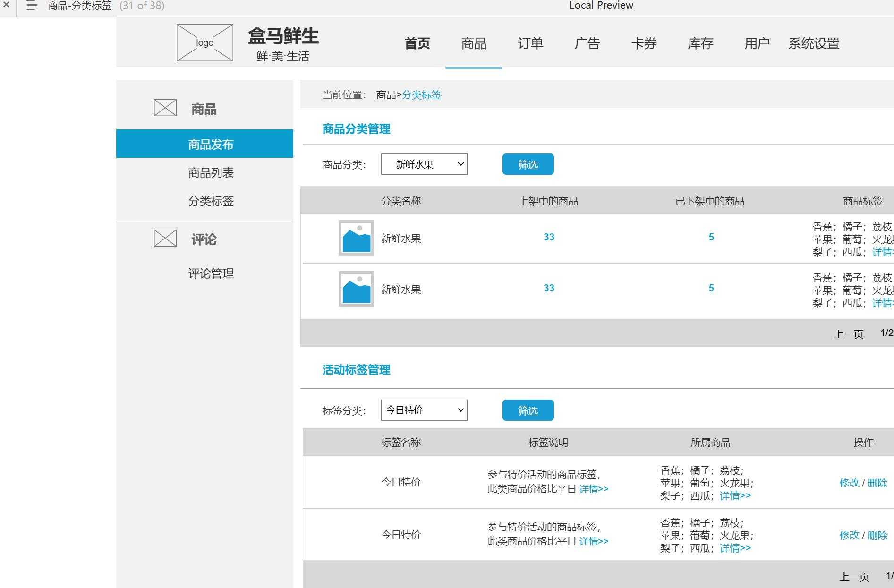The width and height of the screenshot is (894, 588).
Task: Open 订单 tab in top navigation
Action: coord(530,43)
